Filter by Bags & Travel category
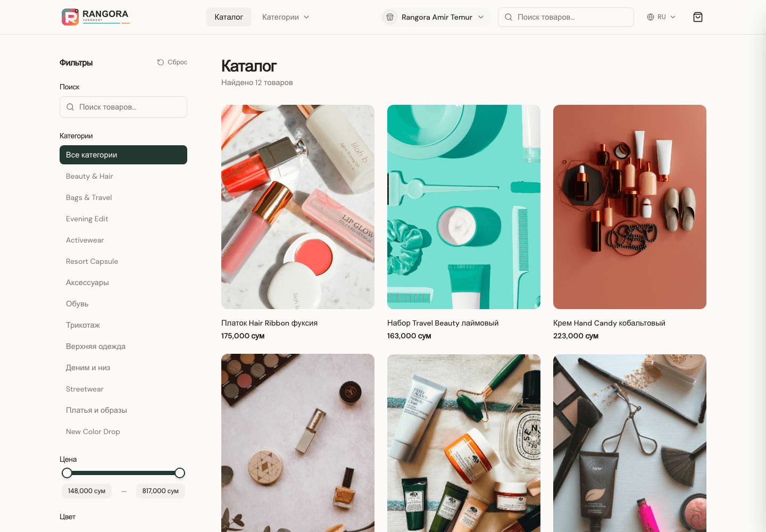This screenshot has width=766, height=532. pos(123,197)
